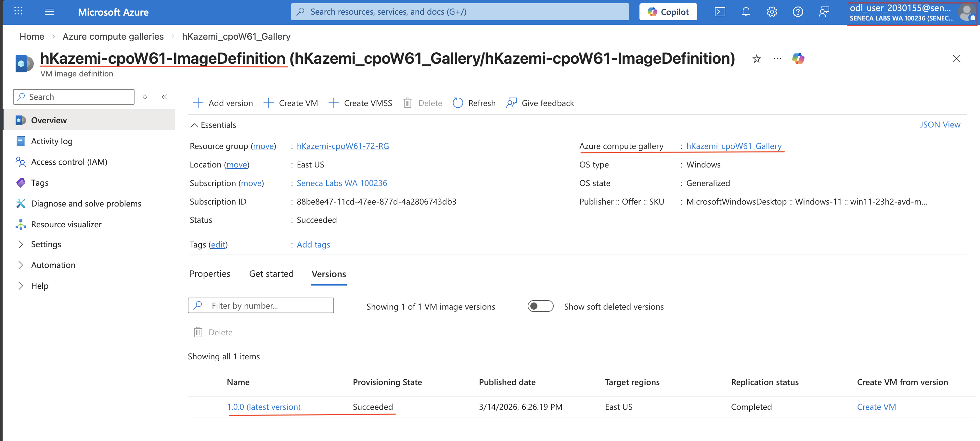Toggle Show soft deleted versions
Image resolution: width=980 pixels, height=441 pixels.
tap(540, 306)
